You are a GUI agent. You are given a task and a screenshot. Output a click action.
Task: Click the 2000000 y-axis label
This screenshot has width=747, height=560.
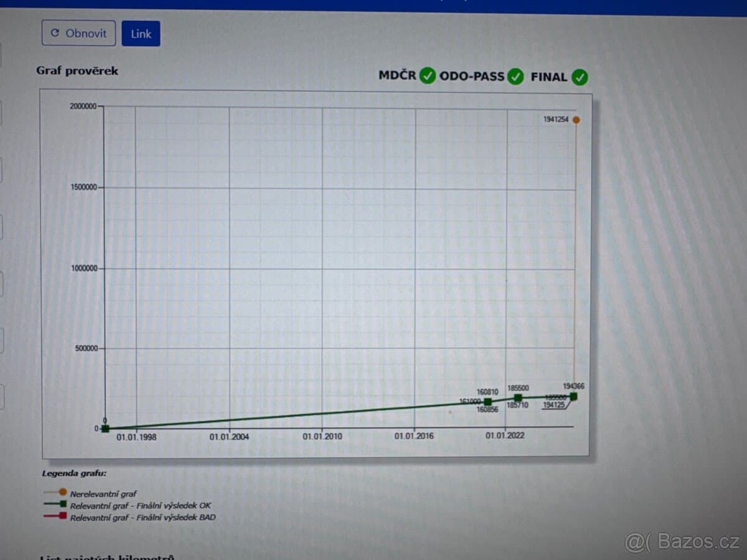tap(83, 106)
